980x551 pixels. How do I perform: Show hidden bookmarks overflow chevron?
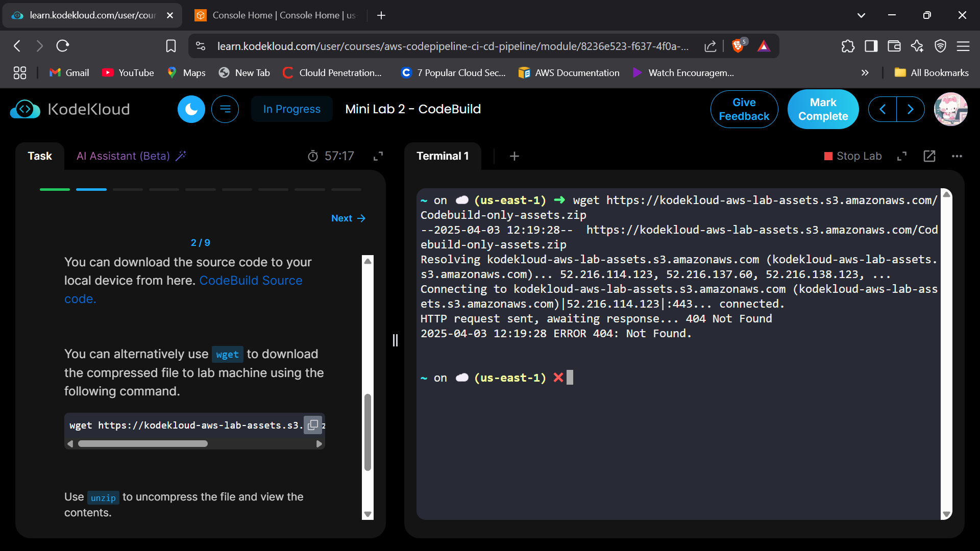click(x=865, y=73)
